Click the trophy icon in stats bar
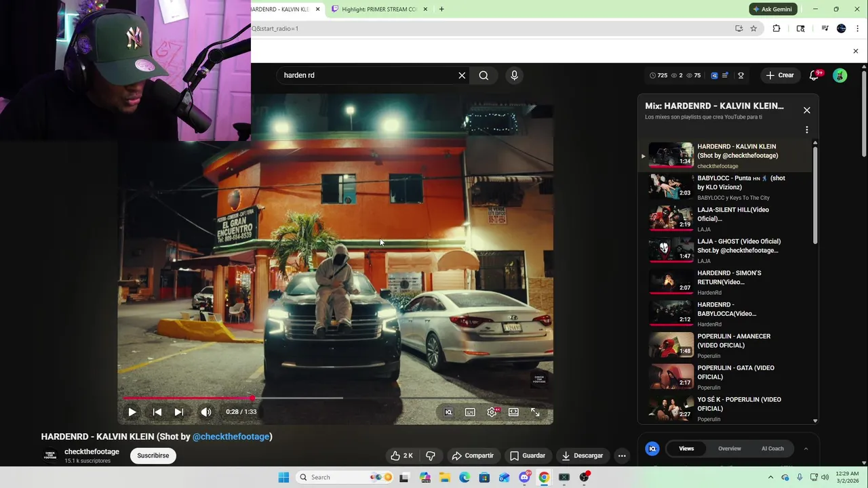 tap(741, 75)
